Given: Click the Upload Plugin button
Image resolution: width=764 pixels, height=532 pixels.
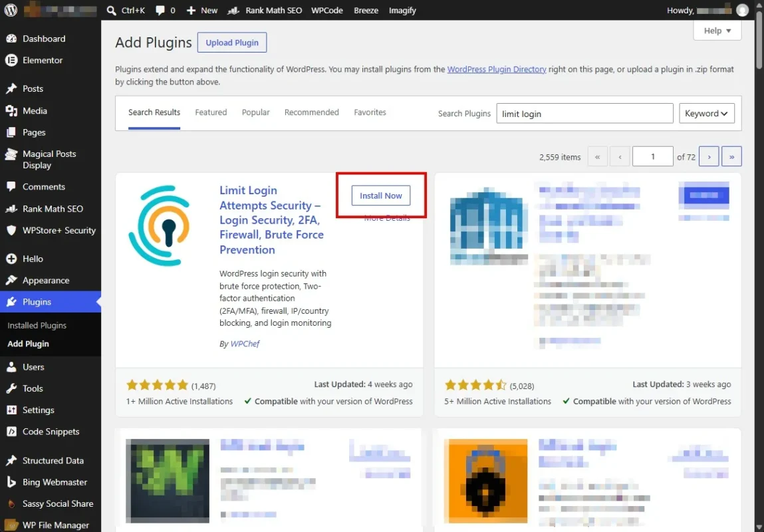Looking at the screenshot, I should point(232,43).
